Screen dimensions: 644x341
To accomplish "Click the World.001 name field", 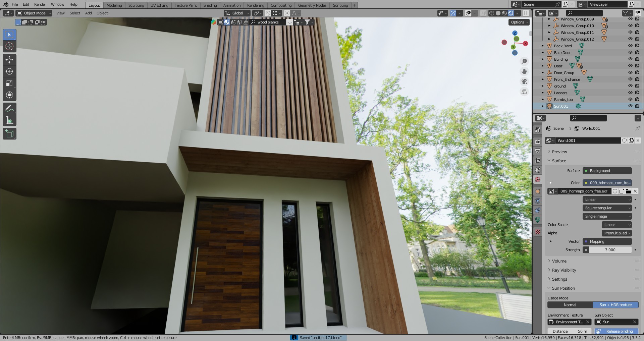I will [587, 140].
